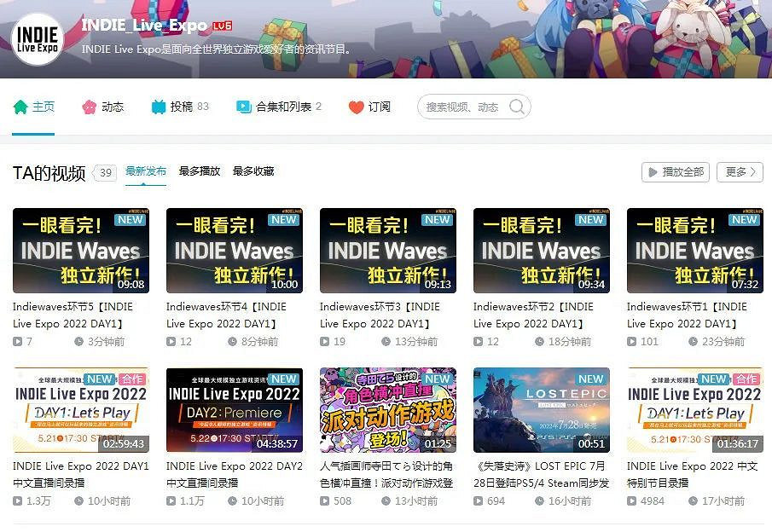Screen dimensions: 772x532
Task: Switch to the 最多收藏 sort tab
Action: (x=252, y=171)
